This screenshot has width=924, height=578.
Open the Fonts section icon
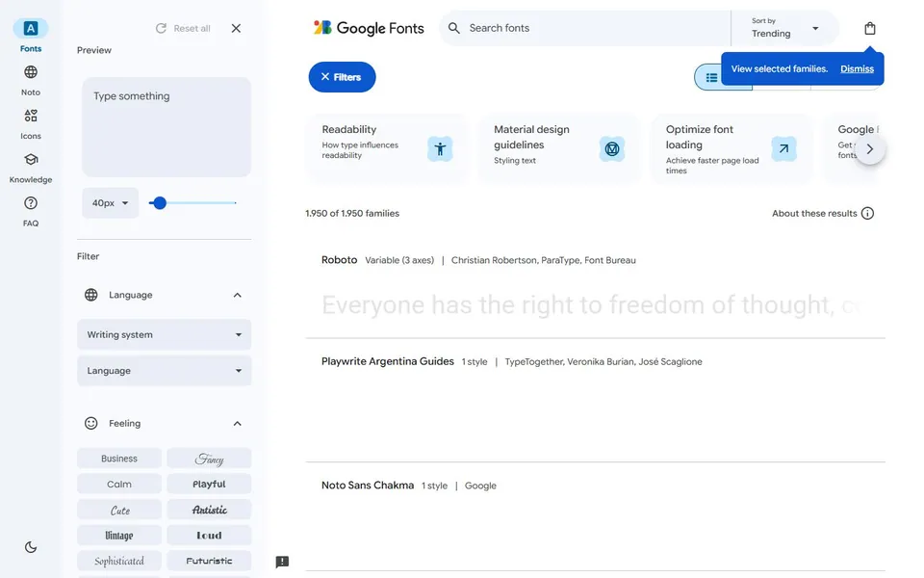(x=31, y=28)
